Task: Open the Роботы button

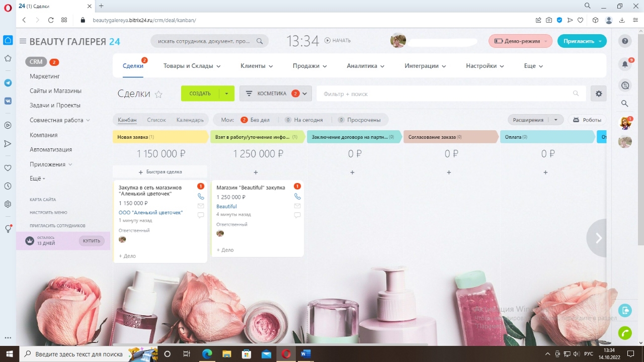Action: (x=587, y=120)
